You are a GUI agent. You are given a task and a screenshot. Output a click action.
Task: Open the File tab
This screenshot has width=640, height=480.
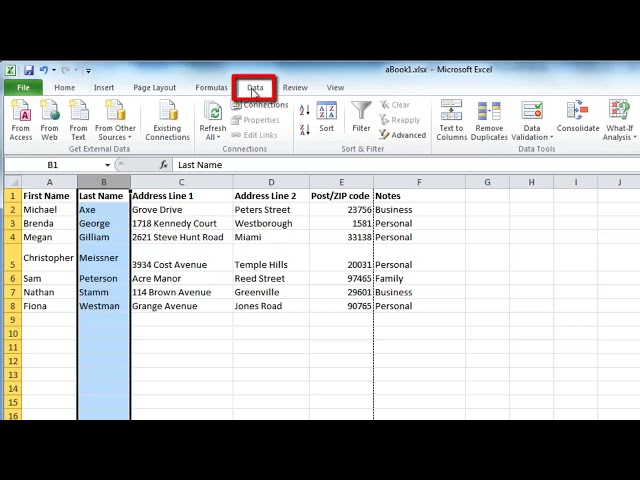(23, 87)
